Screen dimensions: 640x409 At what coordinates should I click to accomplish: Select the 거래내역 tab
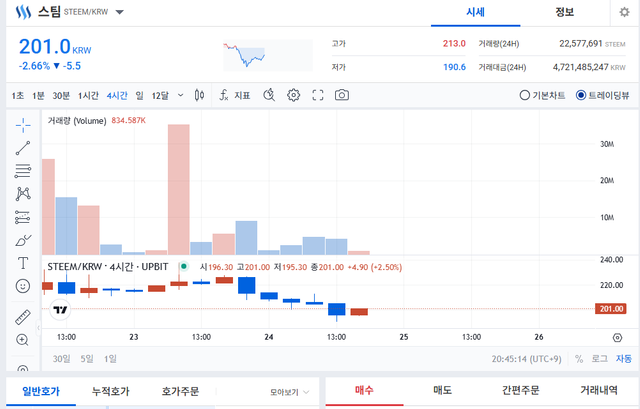598,390
